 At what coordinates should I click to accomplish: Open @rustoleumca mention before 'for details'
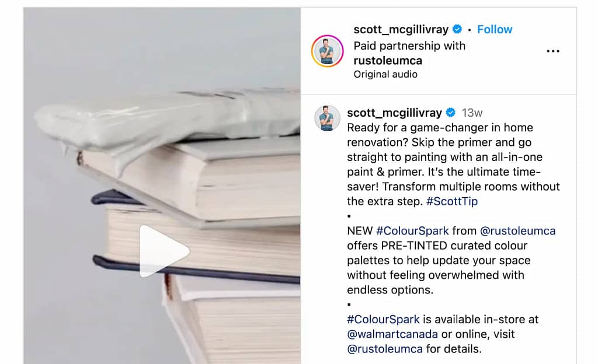pos(385,349)
